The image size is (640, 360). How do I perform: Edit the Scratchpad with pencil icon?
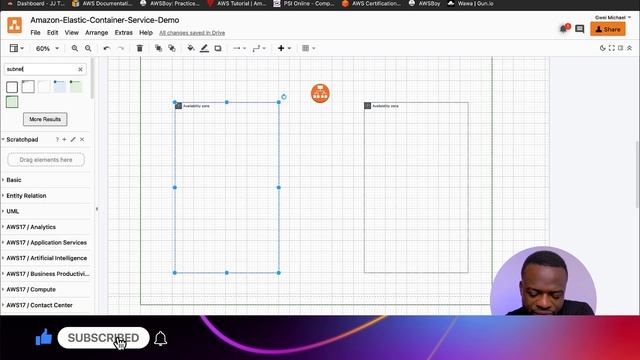click(73, 140)
